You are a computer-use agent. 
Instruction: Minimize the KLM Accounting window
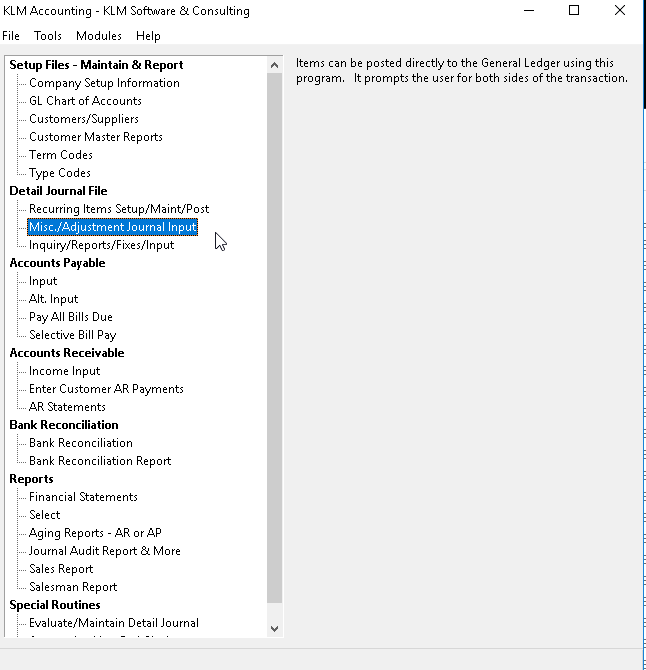pyautogui.click(x=529, y=10)
